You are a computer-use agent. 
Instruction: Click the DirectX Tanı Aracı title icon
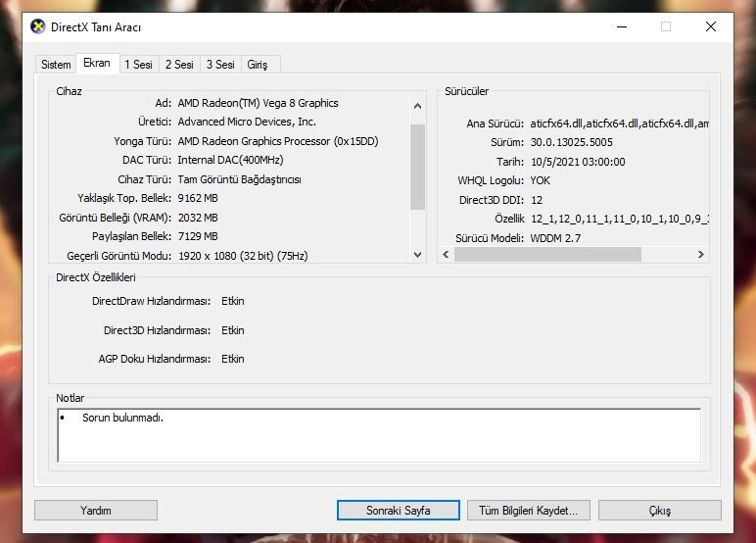(x=37, y=26)
